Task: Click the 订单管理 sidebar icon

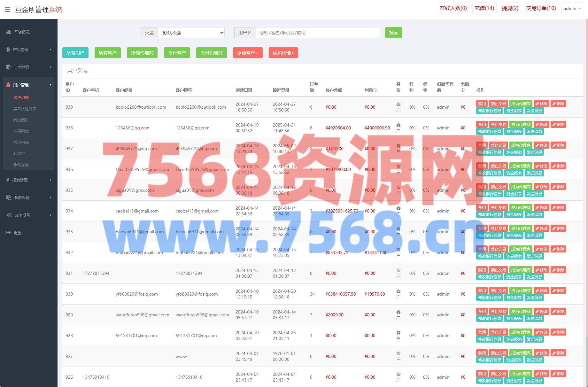Action: coord(9,67)
